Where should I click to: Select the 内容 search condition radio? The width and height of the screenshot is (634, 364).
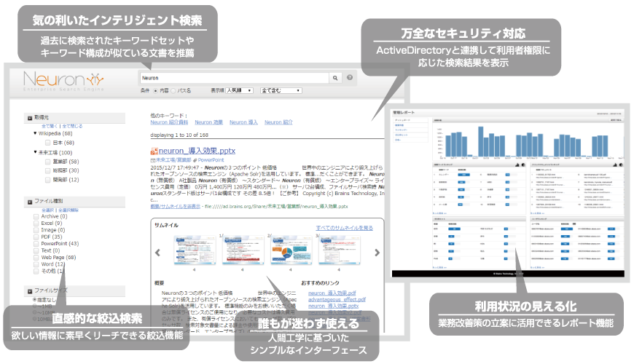click(155, 91)
